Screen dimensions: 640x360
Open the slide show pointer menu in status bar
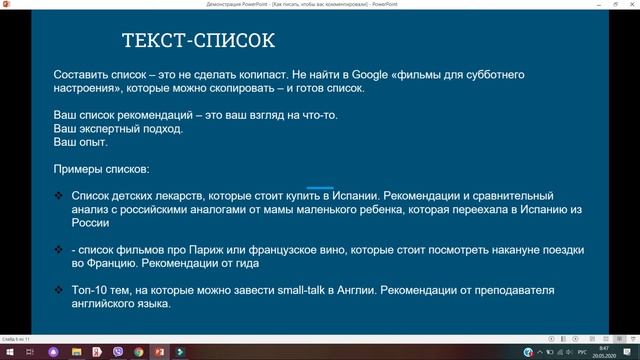(563, 339)
